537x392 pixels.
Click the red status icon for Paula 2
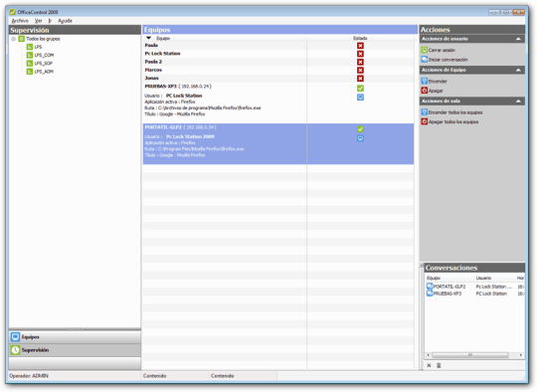pos(360,62)
